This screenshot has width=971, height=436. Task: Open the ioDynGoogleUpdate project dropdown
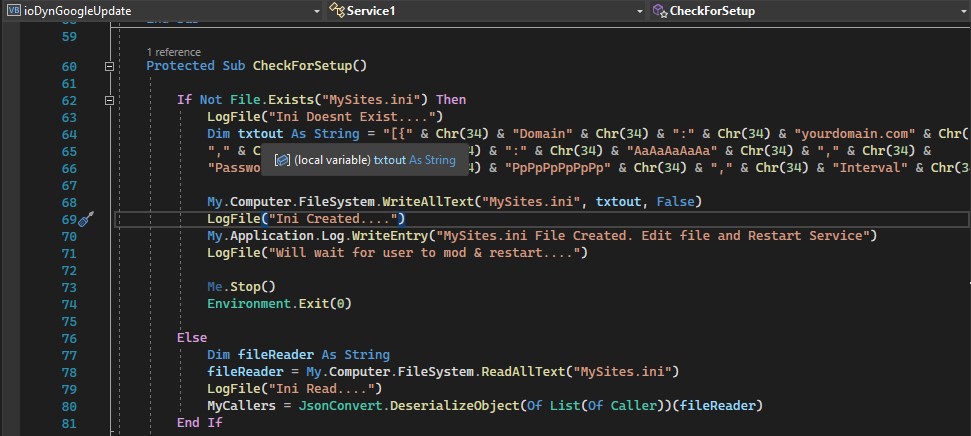pos(316,11)
